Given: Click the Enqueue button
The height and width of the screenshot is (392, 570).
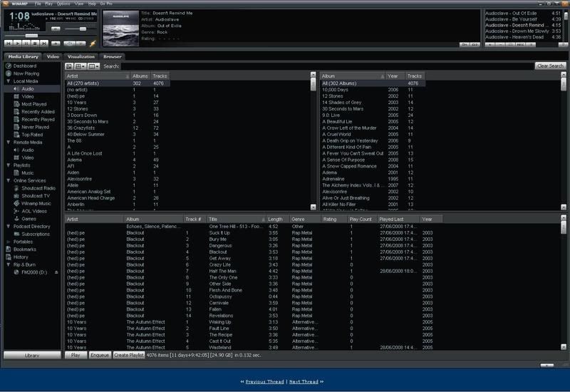Looking at the screenshot, I should [100, 355].
